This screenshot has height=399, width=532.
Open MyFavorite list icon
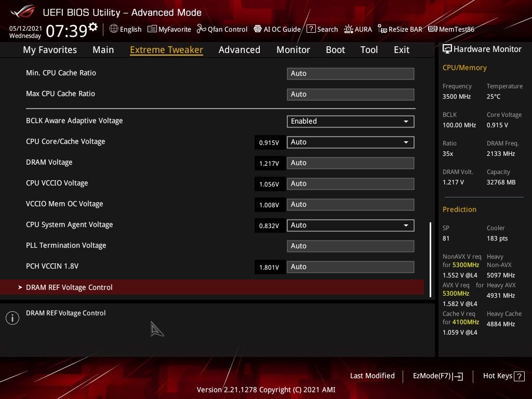tap(152, 29)
